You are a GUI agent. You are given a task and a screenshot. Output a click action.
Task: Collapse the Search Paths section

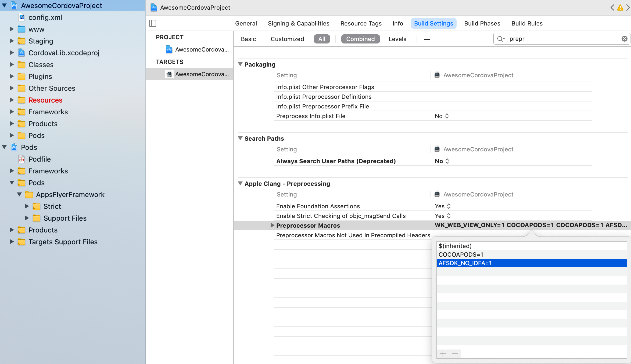click(240, 138)
